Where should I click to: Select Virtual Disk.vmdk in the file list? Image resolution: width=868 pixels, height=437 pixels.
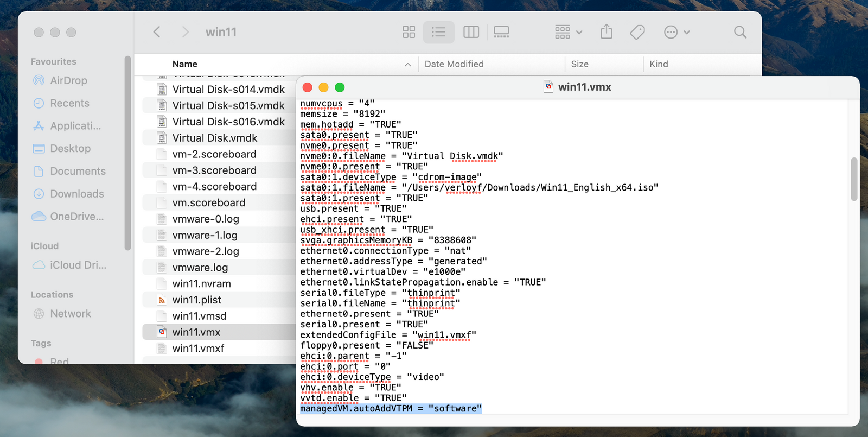pos(215,138)
